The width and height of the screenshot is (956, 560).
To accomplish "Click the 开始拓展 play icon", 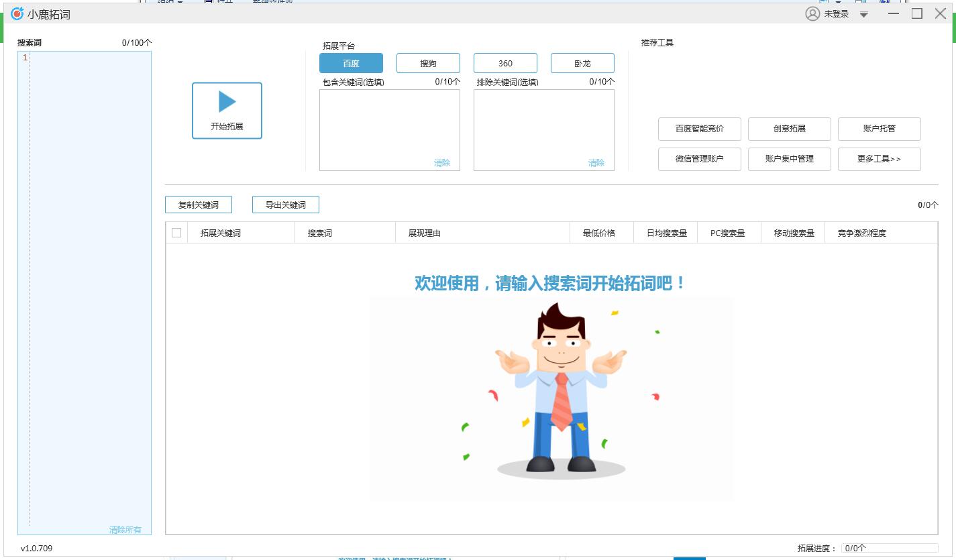I will click(227, 101).
